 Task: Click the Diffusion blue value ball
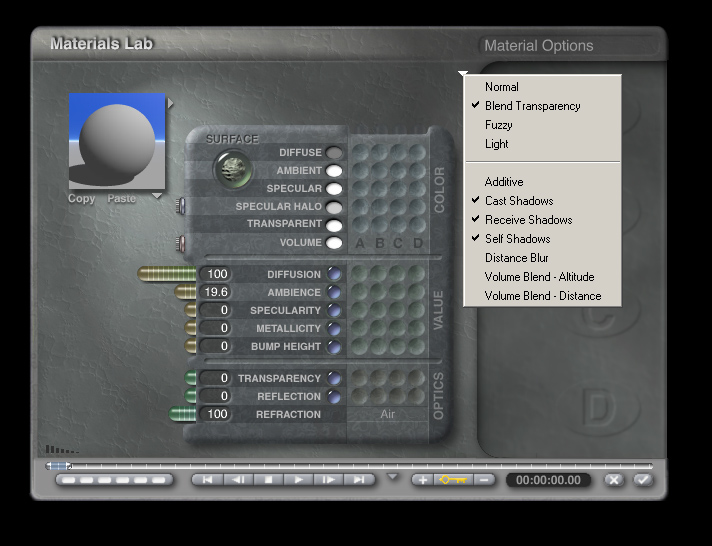pyautogui.click(x=334, y=274)
